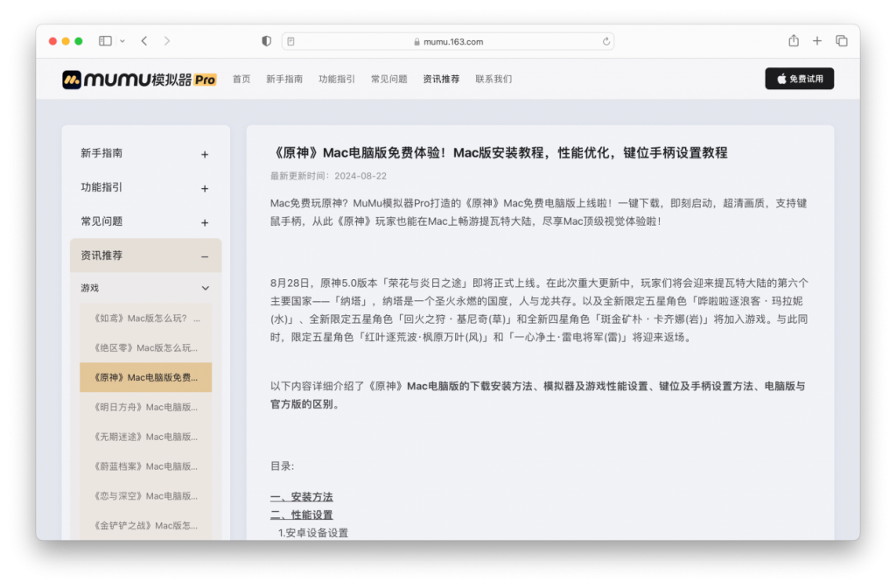Open the 新手指南 top nav item
Viewport: 896px width, 588px height.
[x=284, y=80]
